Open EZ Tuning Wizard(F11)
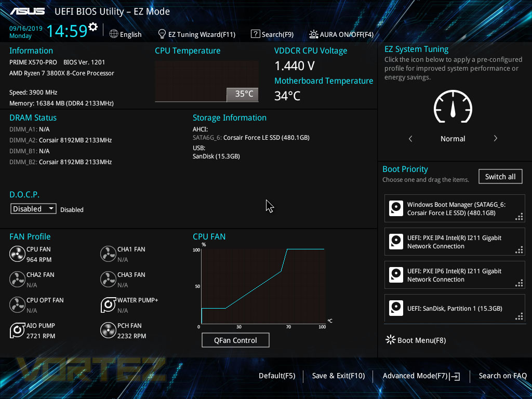This screenshot has height=399, width=532. pyautogui.click(x=202, y=34)
